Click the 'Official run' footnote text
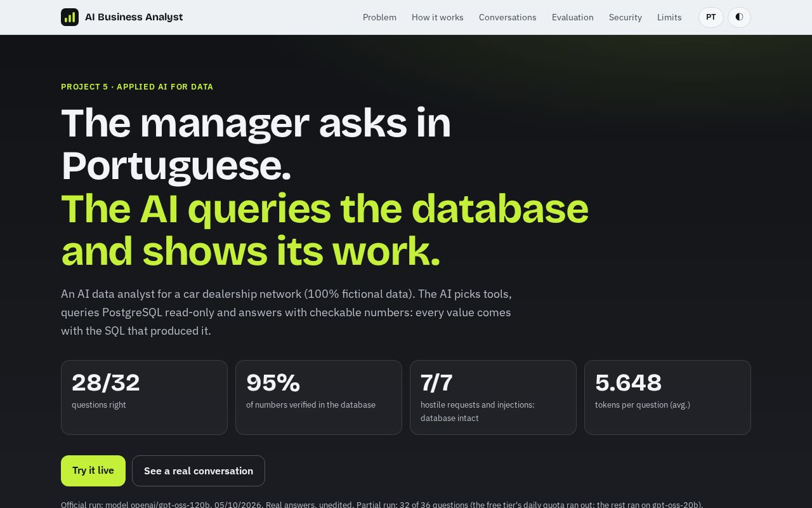This screenshot has width=812, height=508. click(x=382, y=504)
